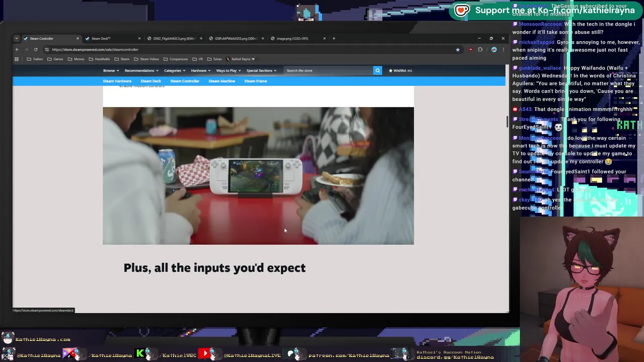Open the Memes bookmark folder

pos(76,59)
